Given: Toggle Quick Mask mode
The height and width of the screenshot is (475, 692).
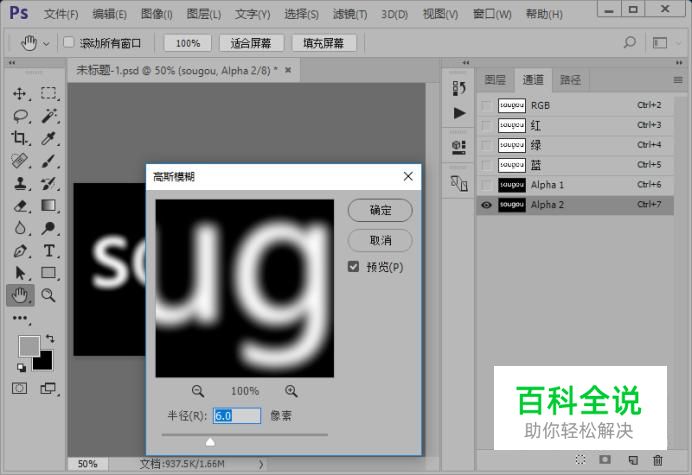Looking at the screenshot, I should pyautogui.click(x=19, y=388).
